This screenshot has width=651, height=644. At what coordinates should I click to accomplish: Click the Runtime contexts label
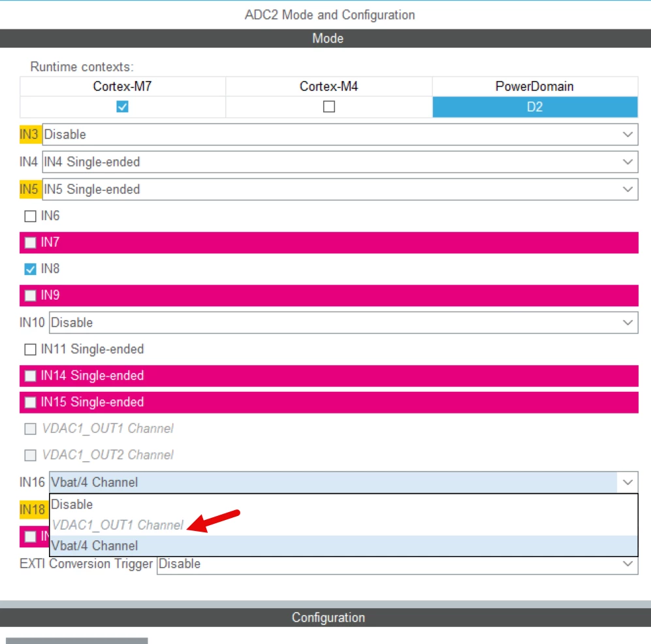pos(82,67)
